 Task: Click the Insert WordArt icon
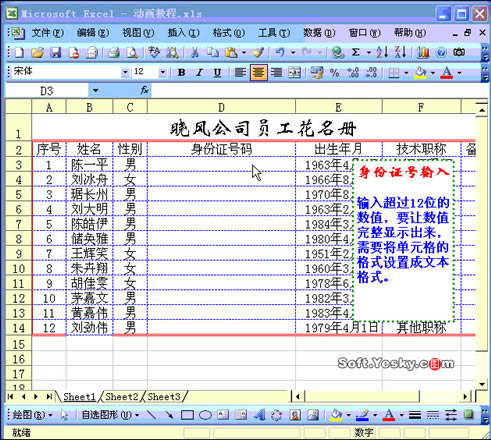click(259, 415)
